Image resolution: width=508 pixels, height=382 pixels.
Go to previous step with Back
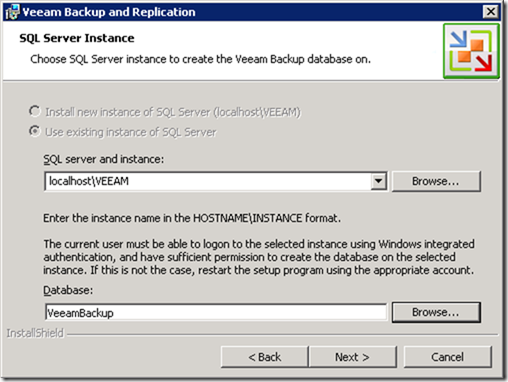(x=265, y=357)
